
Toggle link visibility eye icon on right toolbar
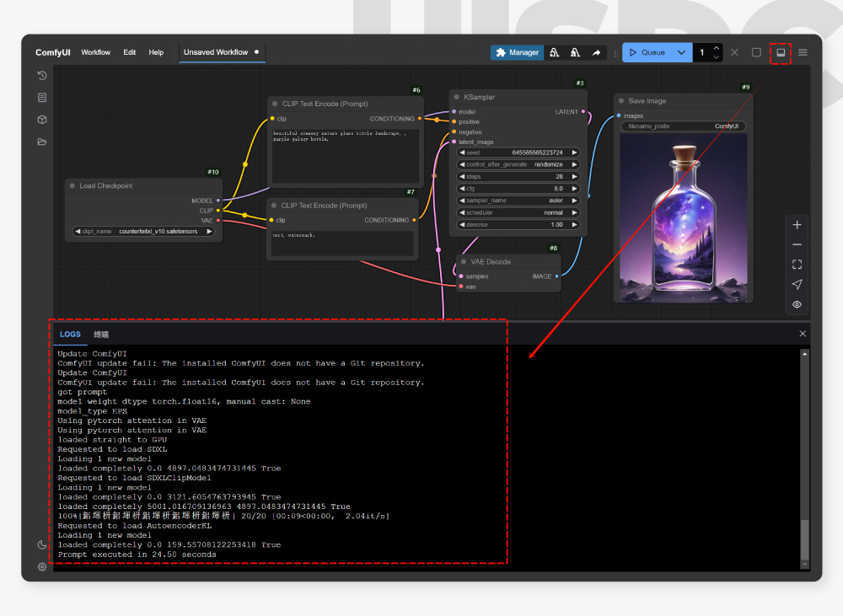pyautogui.click(x=797, y=304)
